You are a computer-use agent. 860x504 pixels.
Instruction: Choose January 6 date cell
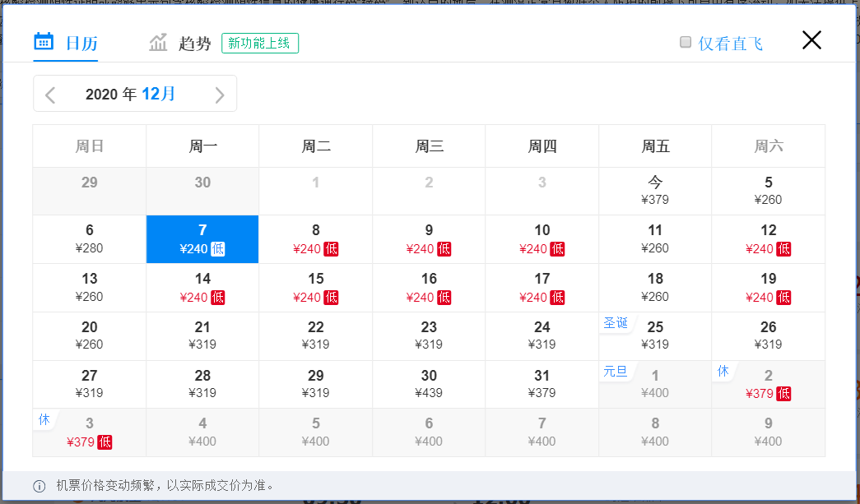(429, 432)
